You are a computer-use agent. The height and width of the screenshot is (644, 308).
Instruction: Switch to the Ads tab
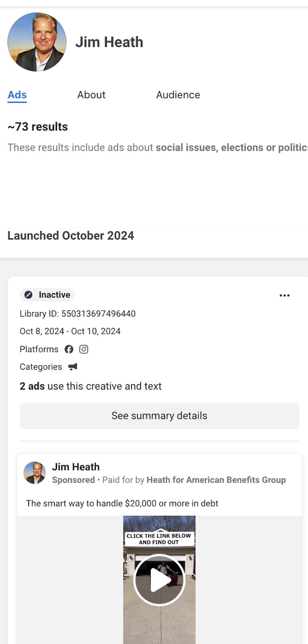17,95
